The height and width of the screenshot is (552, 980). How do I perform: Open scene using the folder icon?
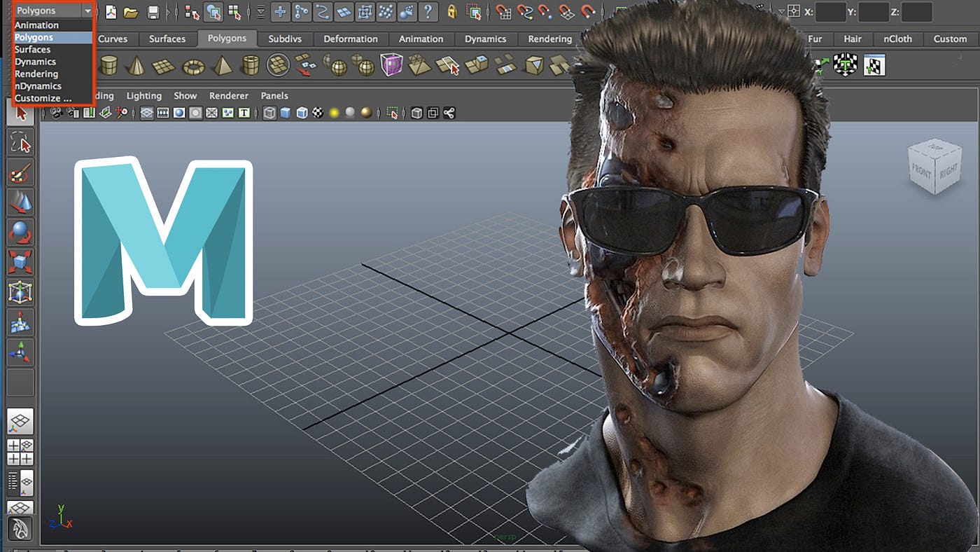pos(131,12)
